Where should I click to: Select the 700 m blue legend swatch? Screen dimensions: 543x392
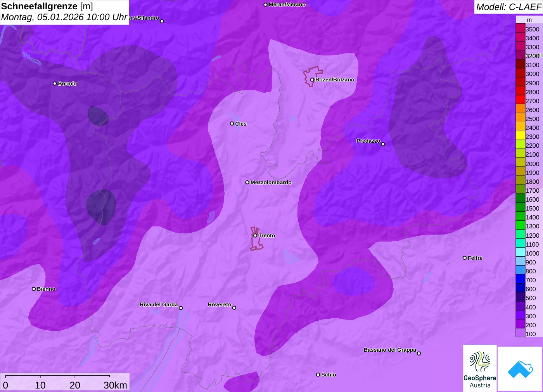tap(520, 279)
